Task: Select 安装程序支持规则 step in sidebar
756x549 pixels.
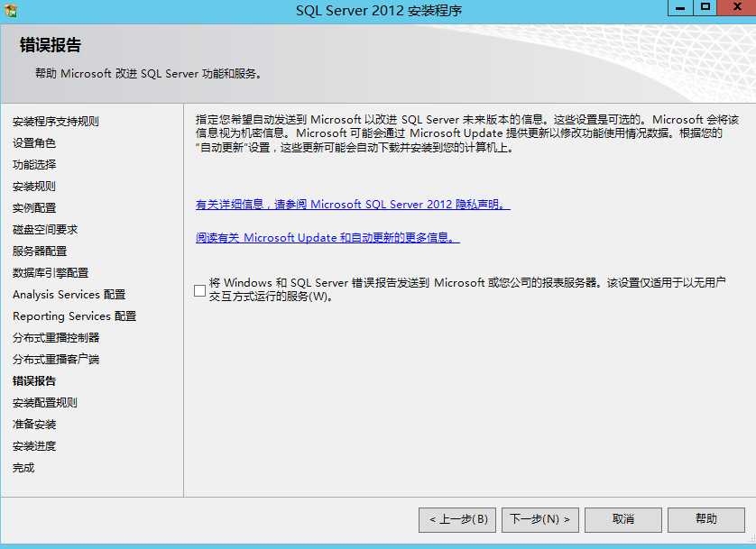Action: tap(56, 122)
